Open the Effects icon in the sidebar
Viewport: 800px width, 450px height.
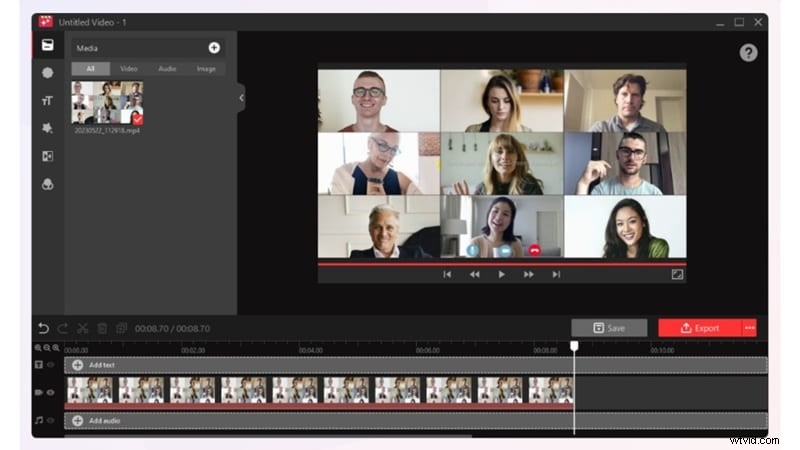tap(47, 128)
